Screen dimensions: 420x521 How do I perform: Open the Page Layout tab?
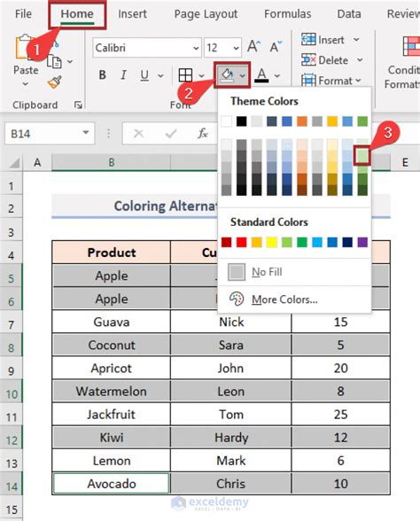[206, 14]
